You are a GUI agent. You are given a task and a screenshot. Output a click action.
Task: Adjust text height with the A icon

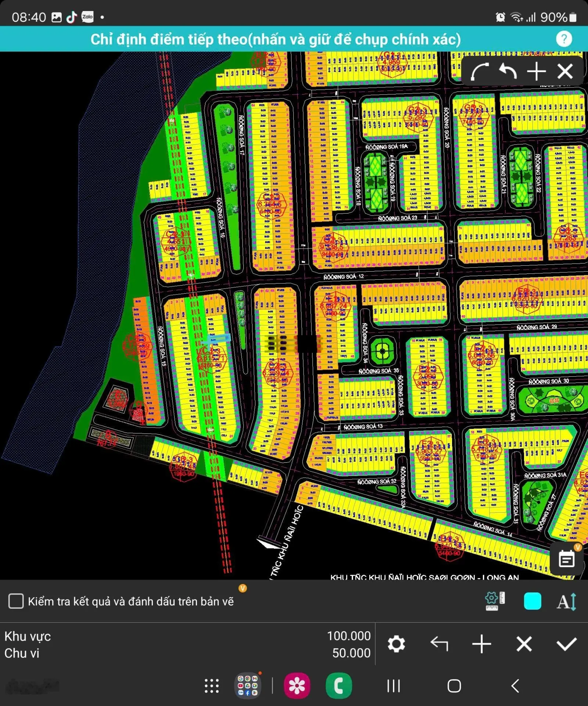coord(567,602)
